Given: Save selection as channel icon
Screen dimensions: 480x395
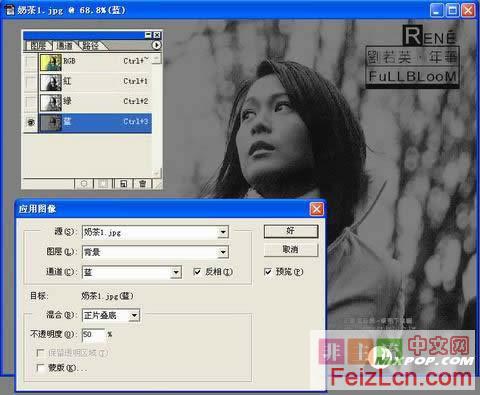Looking at the screenshot, I should pyautogui.click(x=103, y=184).
